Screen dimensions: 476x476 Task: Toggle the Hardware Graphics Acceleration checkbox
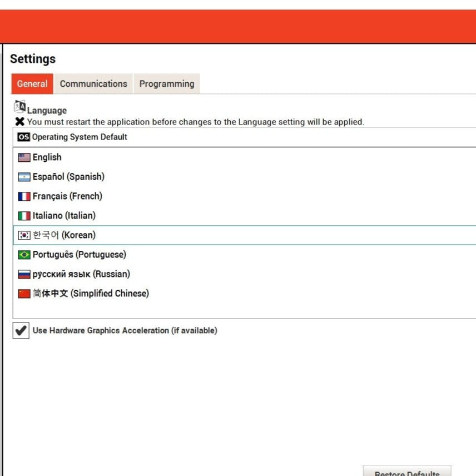[21, 330]
